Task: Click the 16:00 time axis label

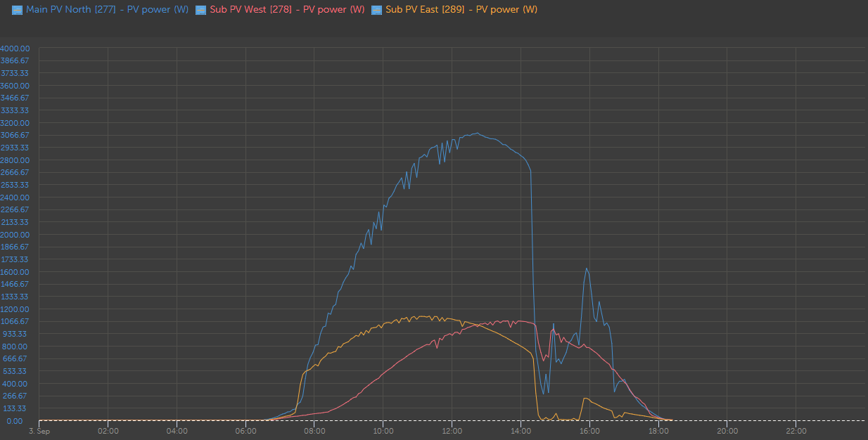Action: click(x=589, y=431)
